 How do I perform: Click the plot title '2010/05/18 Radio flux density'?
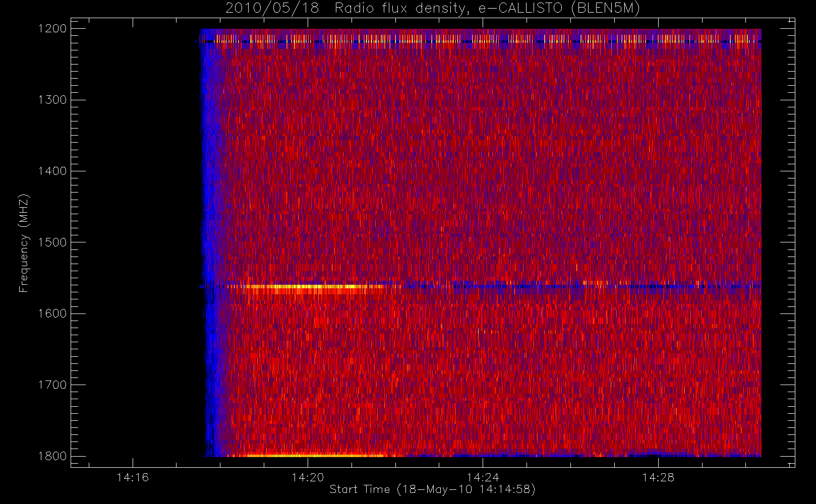pos(432,9)
